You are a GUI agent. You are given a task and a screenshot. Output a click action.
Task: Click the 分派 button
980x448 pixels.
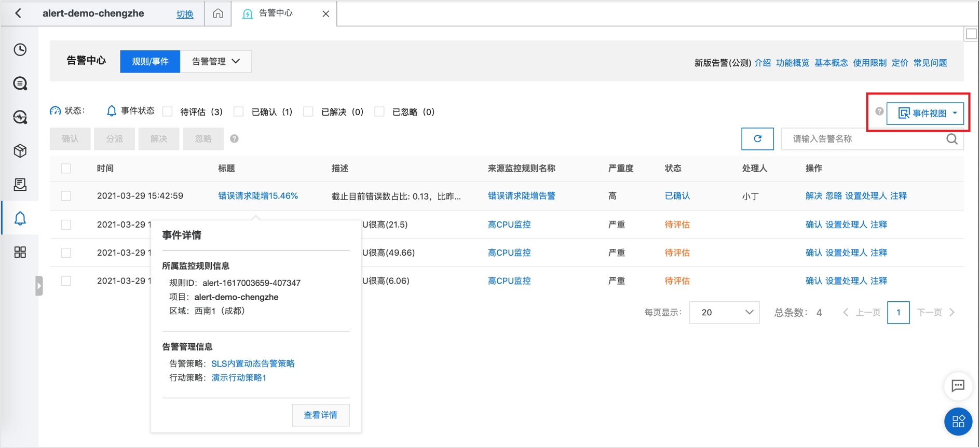[x=115, y=139]
